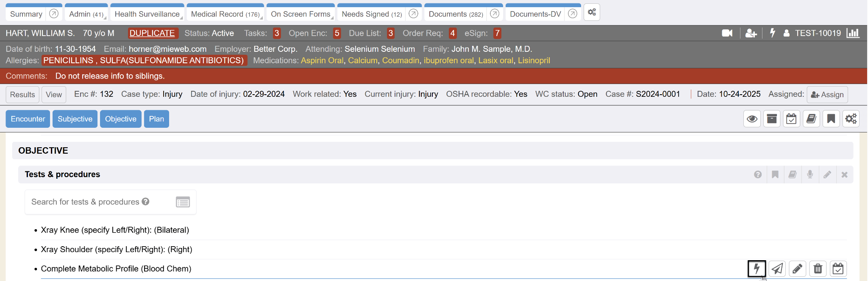Open the help question mark in Tests & procedures header
Screen dimensions: 868x281
pos(758,174)
